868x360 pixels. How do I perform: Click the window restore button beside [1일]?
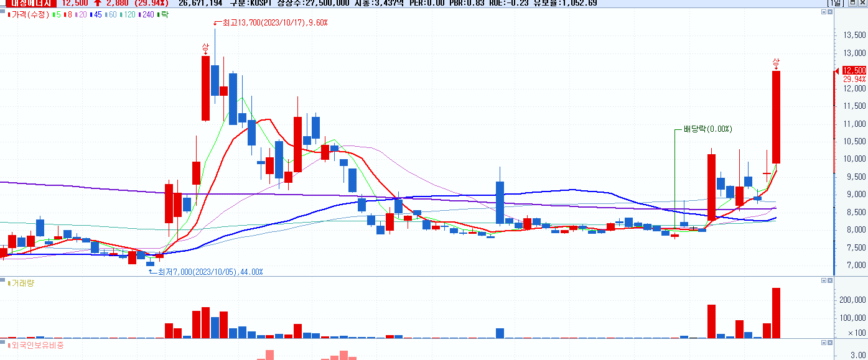(x=853, y=3)
